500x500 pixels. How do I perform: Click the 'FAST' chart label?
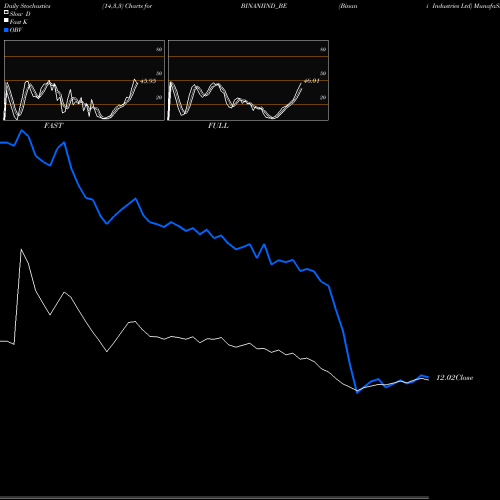(53, 126)
